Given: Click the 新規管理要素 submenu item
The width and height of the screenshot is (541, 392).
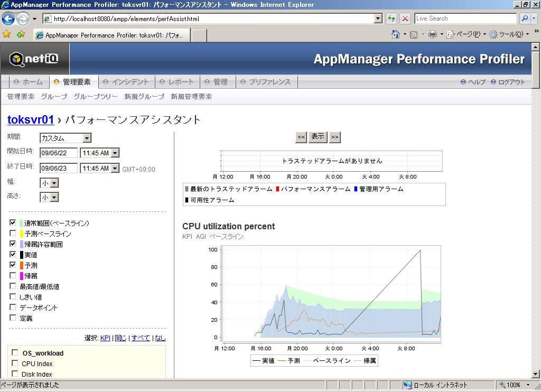Looking at the screenshot, I should (x=191, y=97).
